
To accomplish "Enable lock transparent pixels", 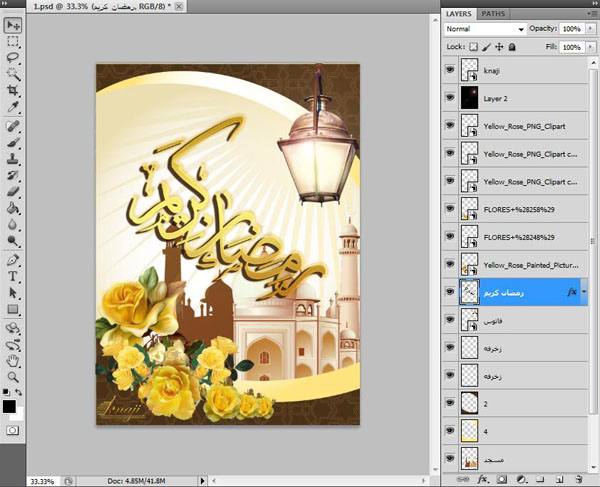I will pos(473,46).
